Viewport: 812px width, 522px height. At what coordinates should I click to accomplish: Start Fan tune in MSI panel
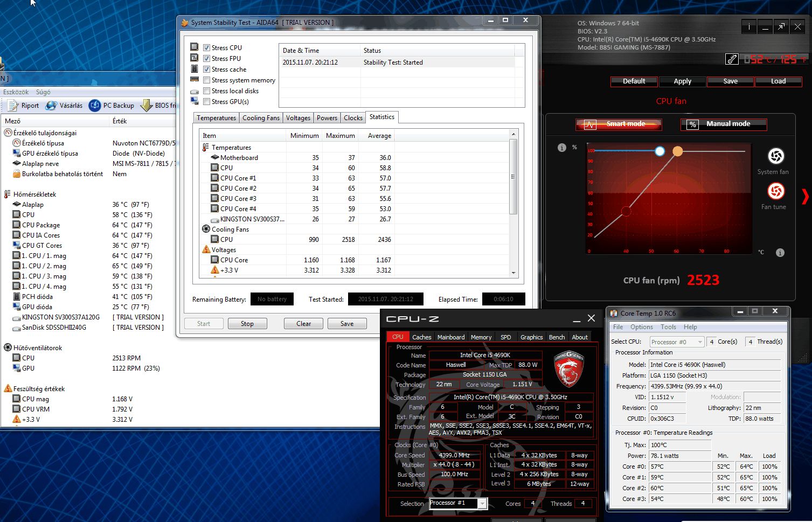click(x=776, y=191)
